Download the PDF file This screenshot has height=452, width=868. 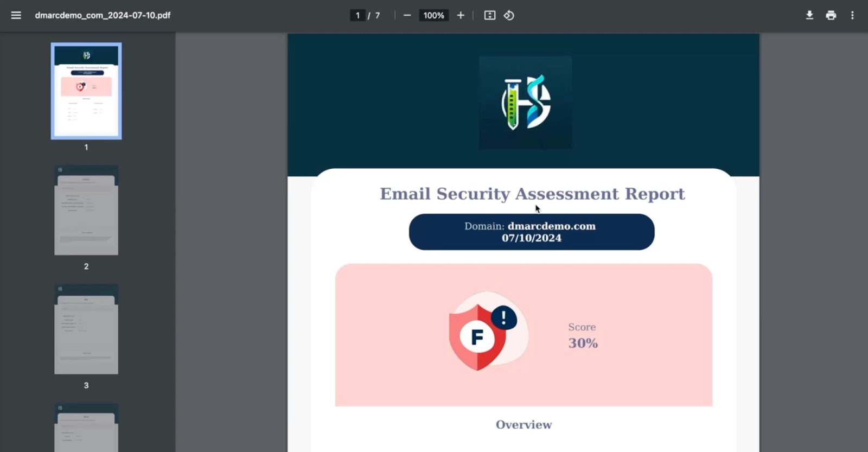tap(809, 15)
